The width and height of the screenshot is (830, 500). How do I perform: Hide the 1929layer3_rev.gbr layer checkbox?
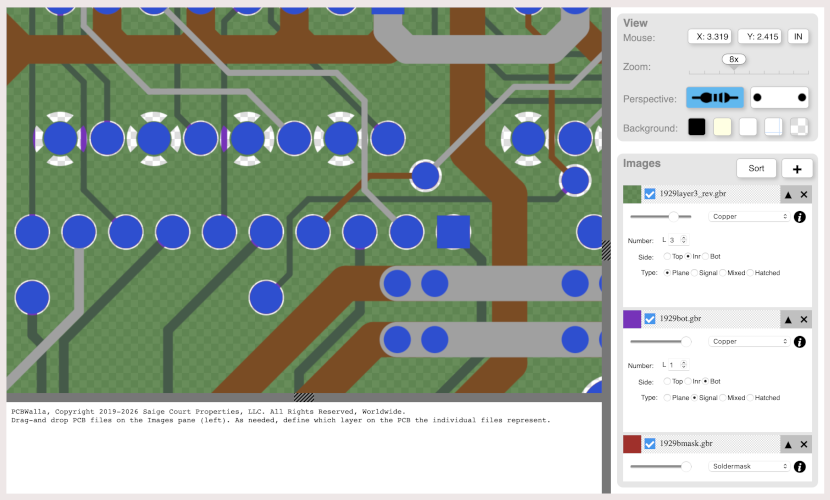[x=650, y=194]
